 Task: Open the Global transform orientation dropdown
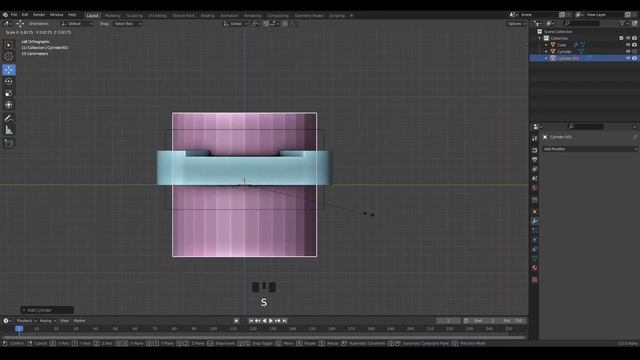[236, 24]
